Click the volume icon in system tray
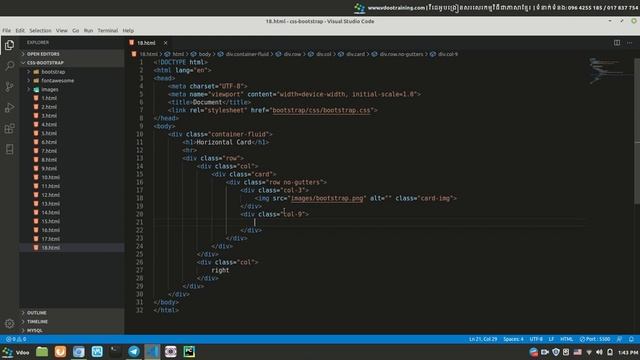This screenshot has width=640, height=360. [x=599, y=352]
